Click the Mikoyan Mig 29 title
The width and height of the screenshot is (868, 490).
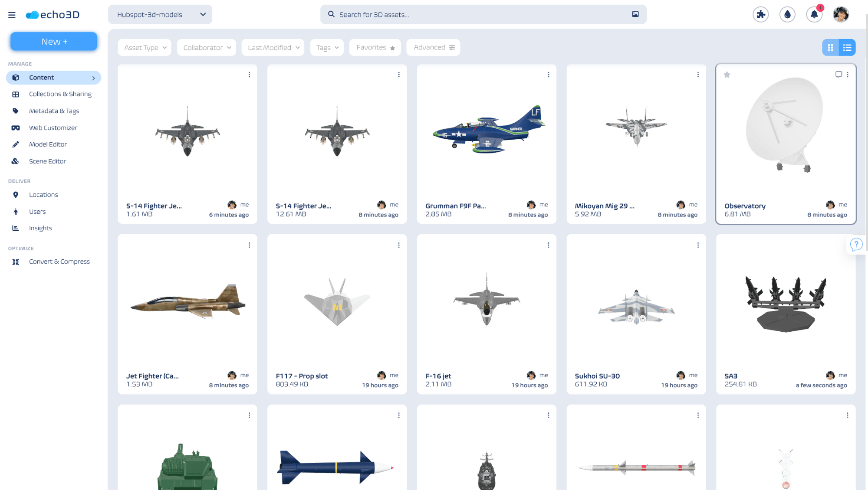point(605,206)
